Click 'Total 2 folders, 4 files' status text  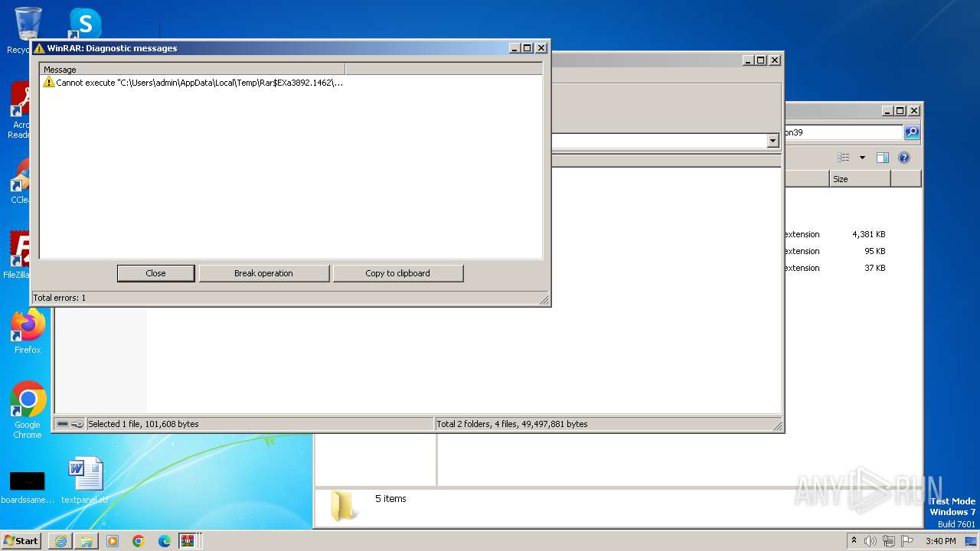coord(512,424)
